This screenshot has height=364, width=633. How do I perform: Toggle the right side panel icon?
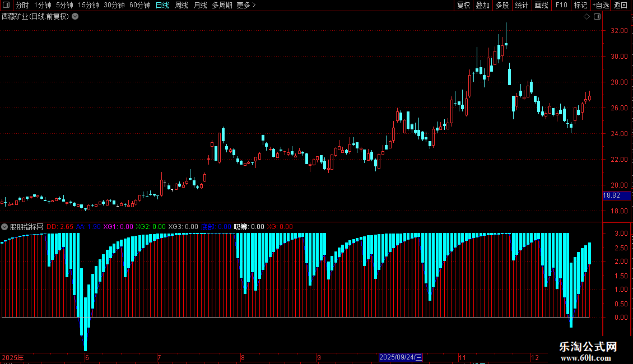597,17
